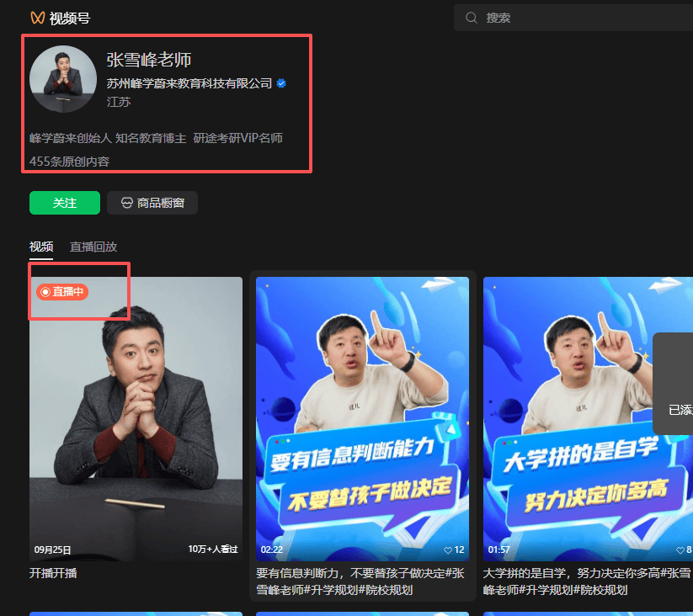This screenshot has height=616, width=693.
Task: Open 张雪峰老师 profile avatar
Action: click(x=62, y=78)
